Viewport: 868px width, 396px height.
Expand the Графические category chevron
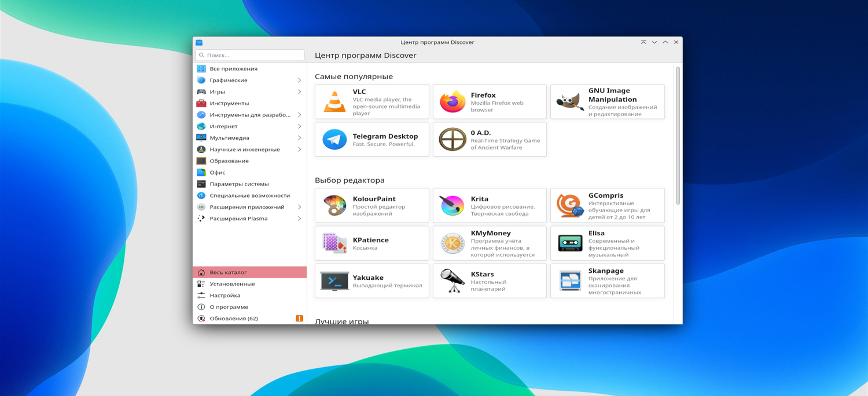click(299, 80)
